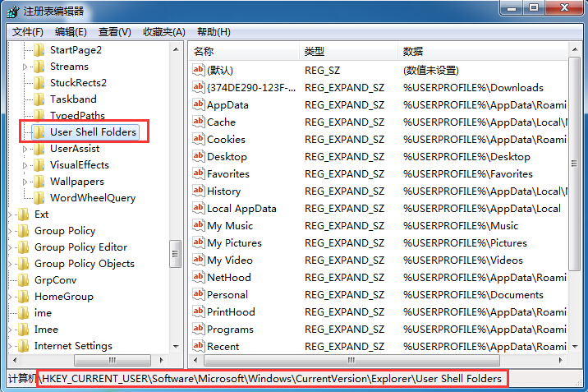Expand the Internet Settings key

(10, 346)
